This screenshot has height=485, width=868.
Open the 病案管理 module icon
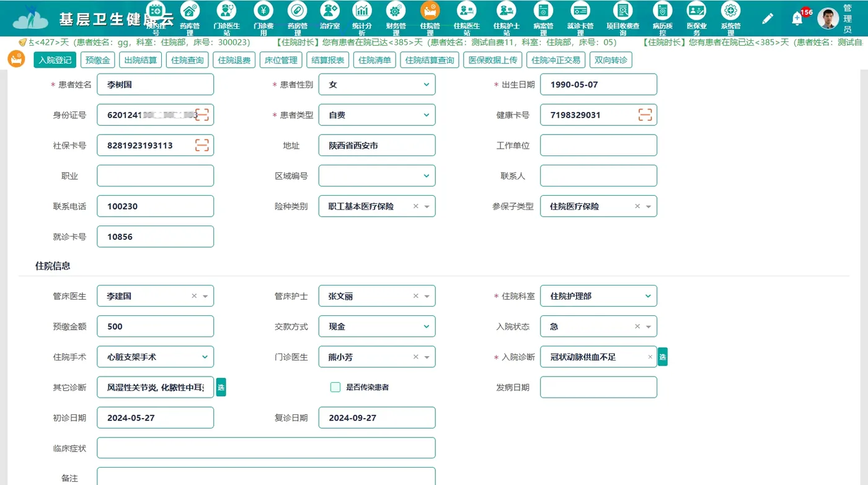point(543,11)
